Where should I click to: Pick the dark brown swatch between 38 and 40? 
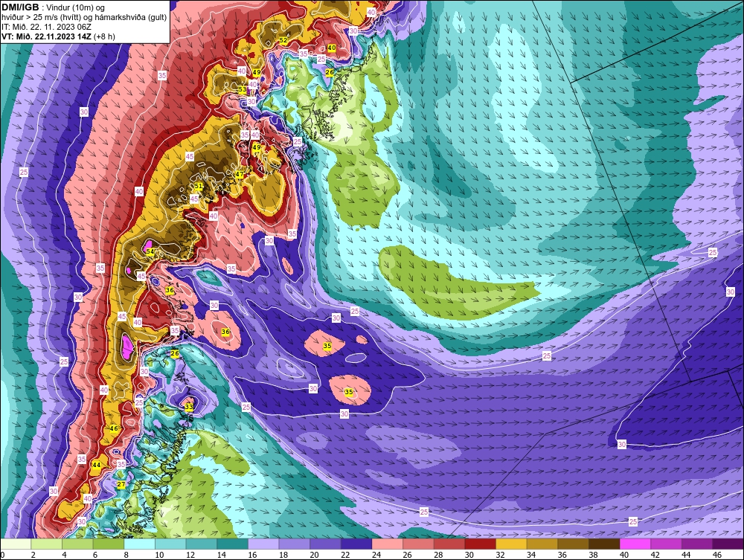[604, 544]
